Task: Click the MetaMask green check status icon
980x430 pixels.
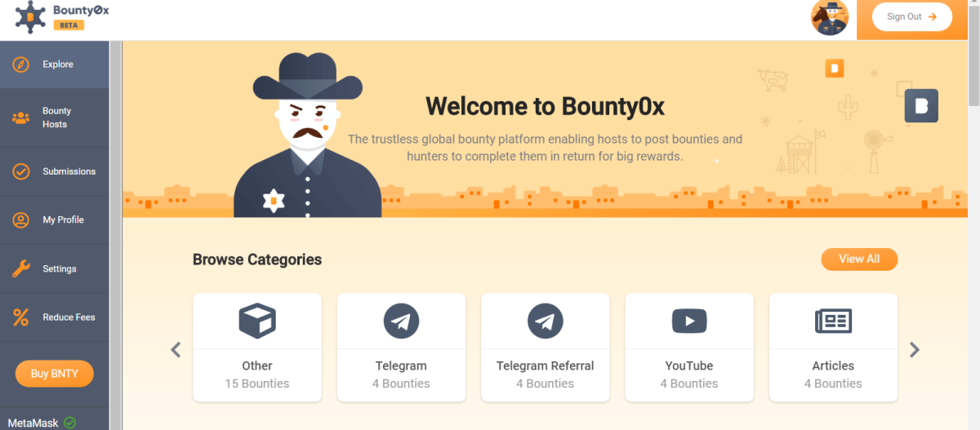Action: (x=69, y=423)
